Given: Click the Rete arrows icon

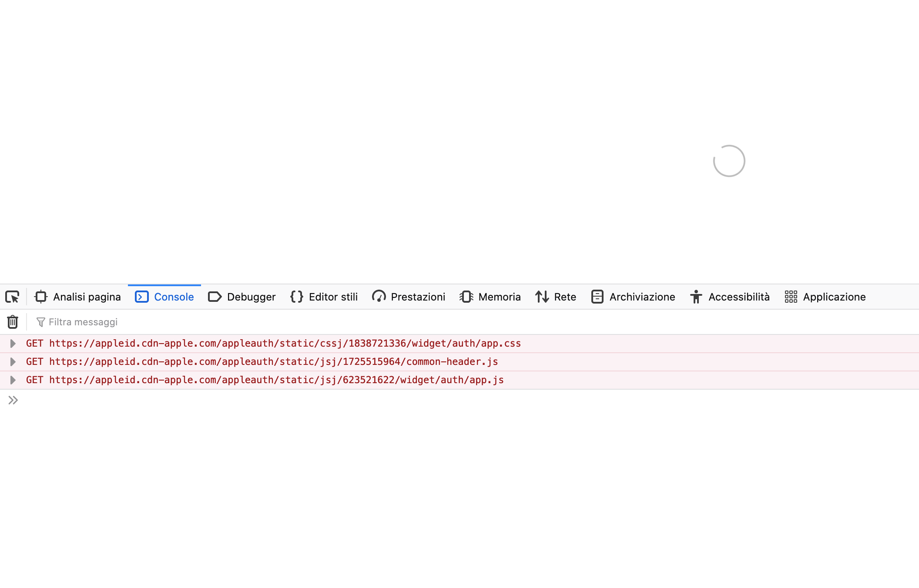Looking at the screenshot, I should (542, 297).
